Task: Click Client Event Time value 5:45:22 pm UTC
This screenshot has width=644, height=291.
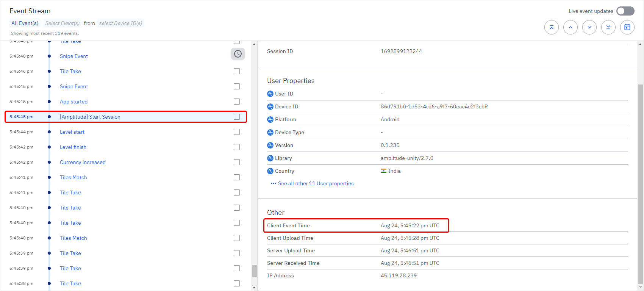Action: (410, 225)
